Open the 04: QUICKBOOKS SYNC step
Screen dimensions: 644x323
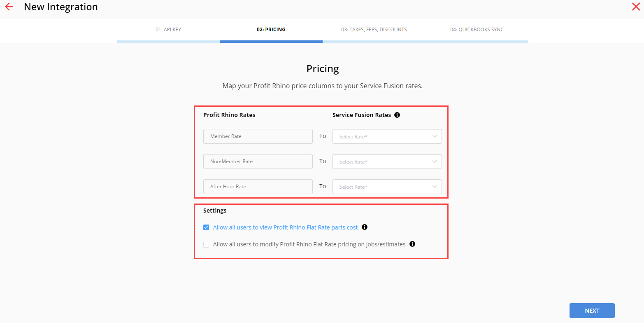coord(477,30)
